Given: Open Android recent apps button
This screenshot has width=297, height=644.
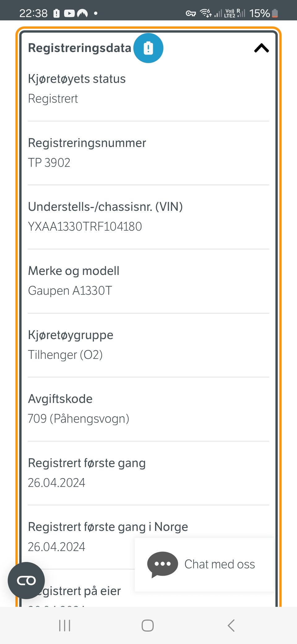Looking at the screenshot, I should 65,625.
